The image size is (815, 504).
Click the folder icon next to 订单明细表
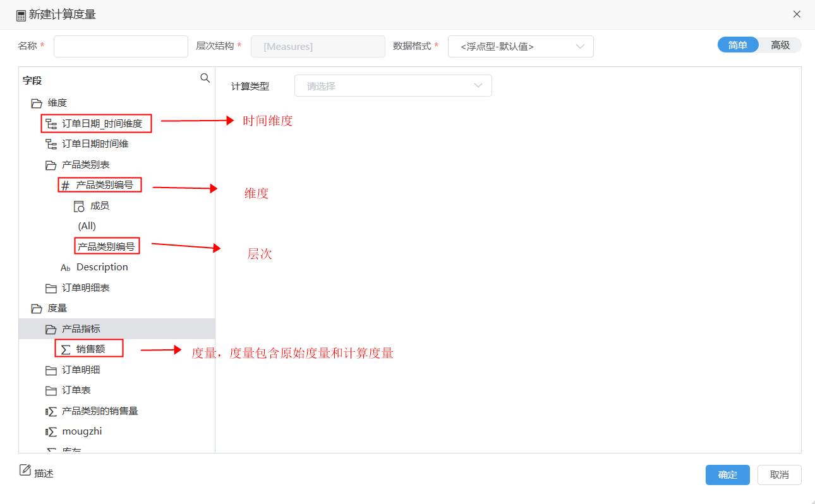51,289
